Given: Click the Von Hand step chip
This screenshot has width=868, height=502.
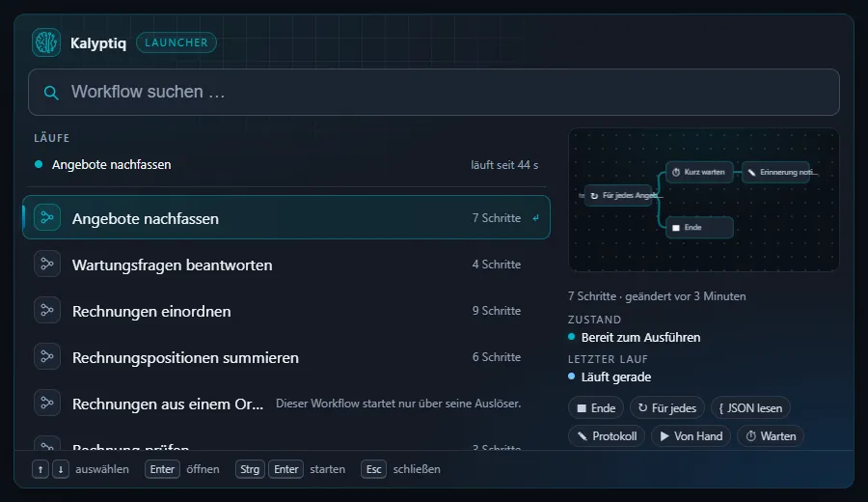Looking at the screenshot, I should pyautogui.click(x=691, y=436).
